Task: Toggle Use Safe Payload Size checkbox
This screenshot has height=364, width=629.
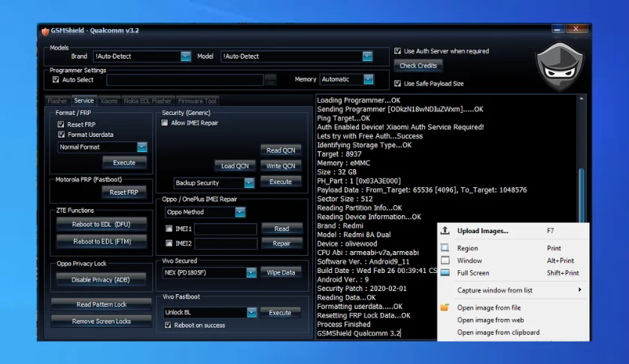Action: 397,83
